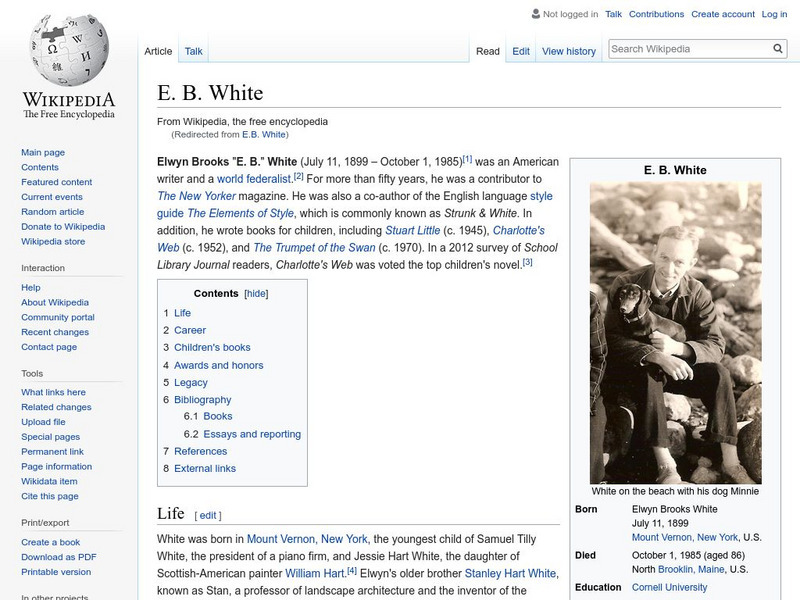Viewport: 800px width, 600px height.
Task: Click inside the Search Wikipedia field
Action: point(688,49)
